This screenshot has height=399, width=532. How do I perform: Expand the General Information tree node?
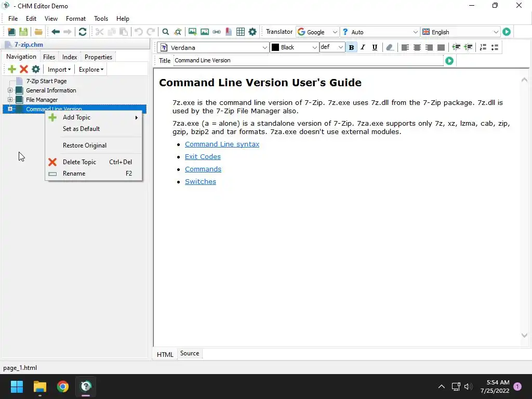pos(10,90)
